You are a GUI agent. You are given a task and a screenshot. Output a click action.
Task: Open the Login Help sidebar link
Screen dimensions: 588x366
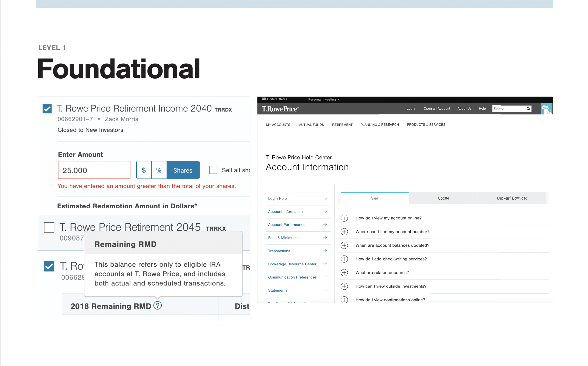coord(277,198)
